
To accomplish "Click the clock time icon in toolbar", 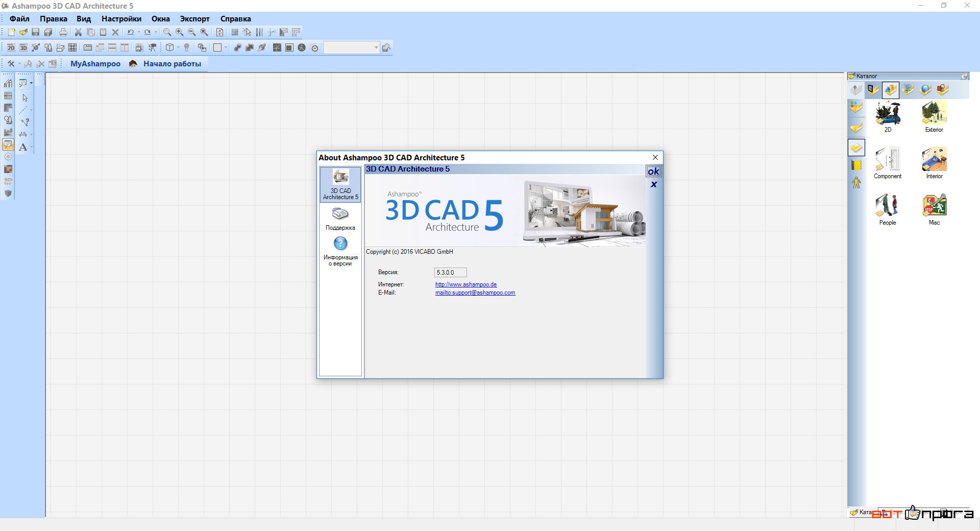I will (315, 48).
